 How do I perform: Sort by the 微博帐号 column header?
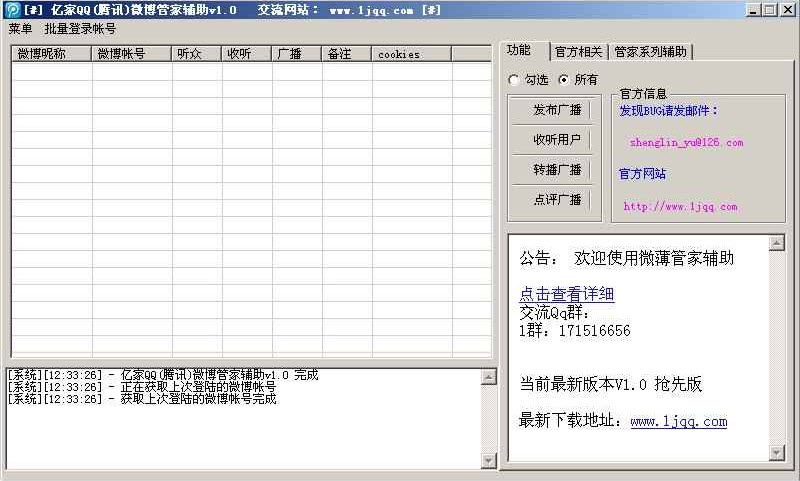point(131,54)
